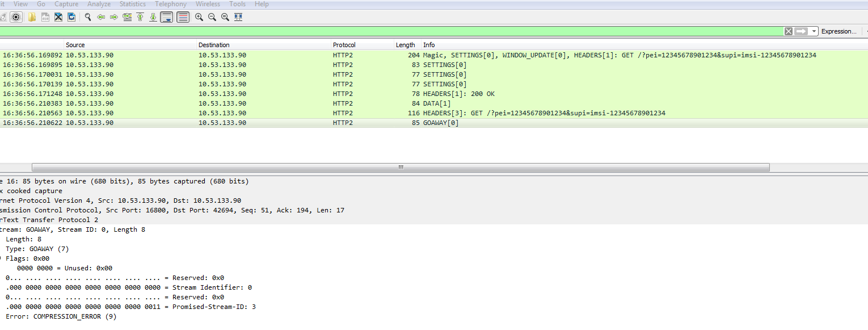Click the Find a packet magnifier icon
The image size is (868, 330).
coord(88,16)
